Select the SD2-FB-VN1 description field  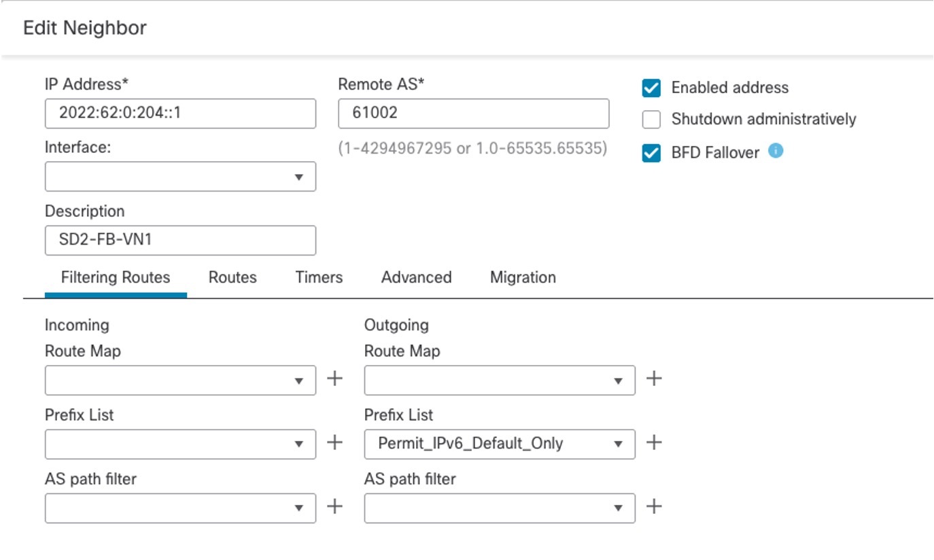point(179,240)
